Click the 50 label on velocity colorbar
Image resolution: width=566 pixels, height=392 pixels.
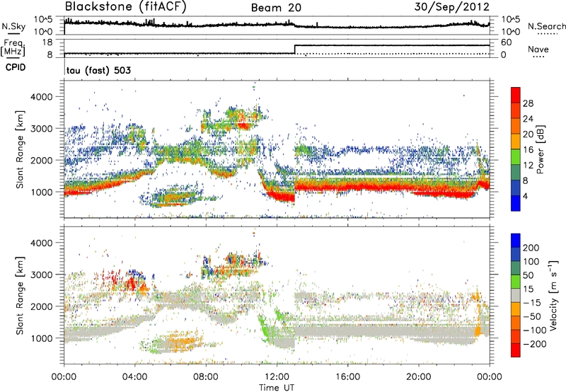pos(528,275)
